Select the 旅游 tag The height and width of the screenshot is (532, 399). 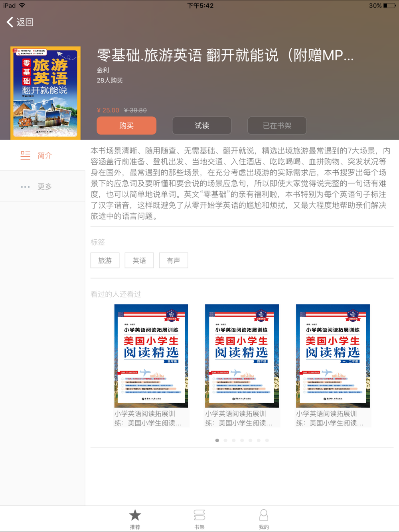pos(105,260)
